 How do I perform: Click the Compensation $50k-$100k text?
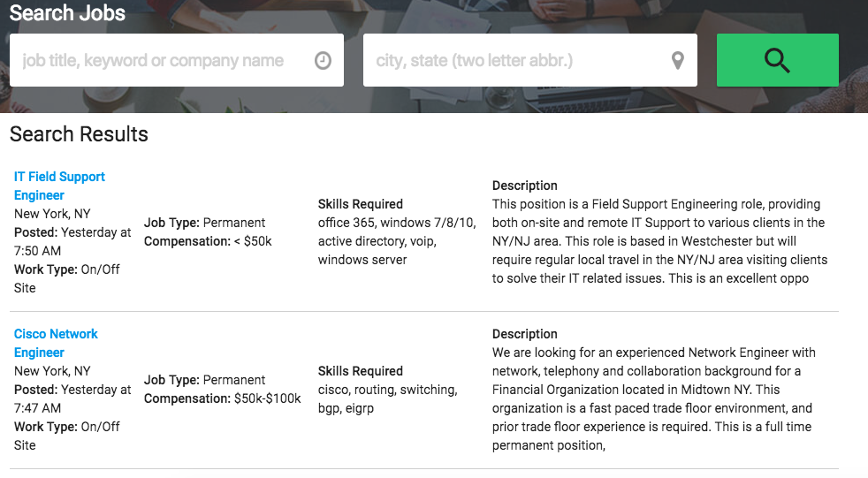coord(222,398)
